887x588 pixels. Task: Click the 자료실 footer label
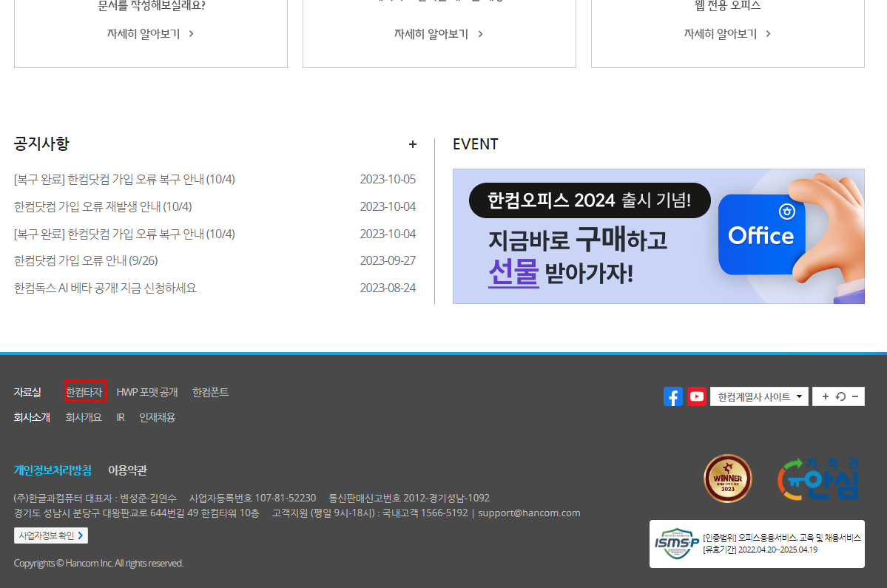click(x=27, y=392)
